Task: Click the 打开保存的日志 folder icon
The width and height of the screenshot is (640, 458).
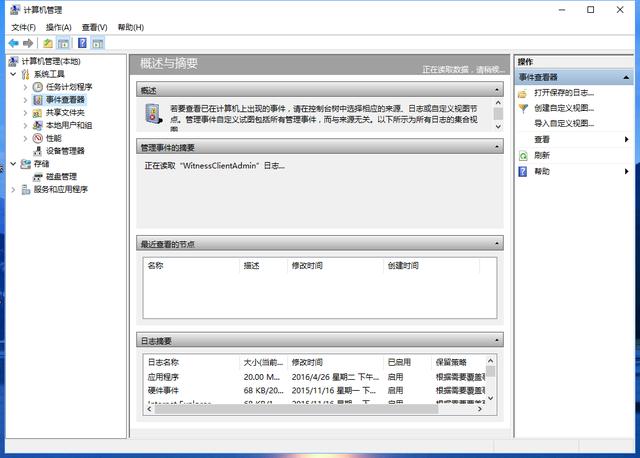Action: 523,93
